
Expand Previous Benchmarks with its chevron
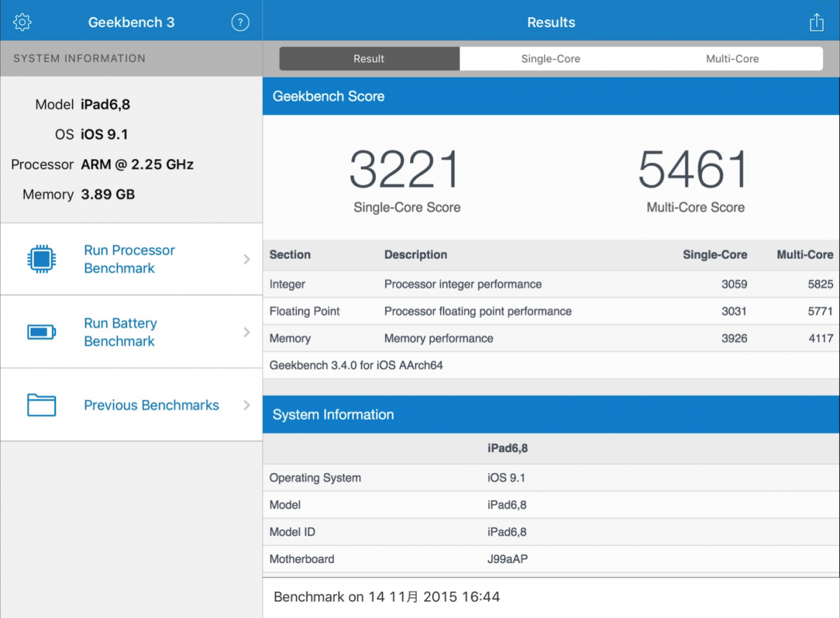coord(246,405)
